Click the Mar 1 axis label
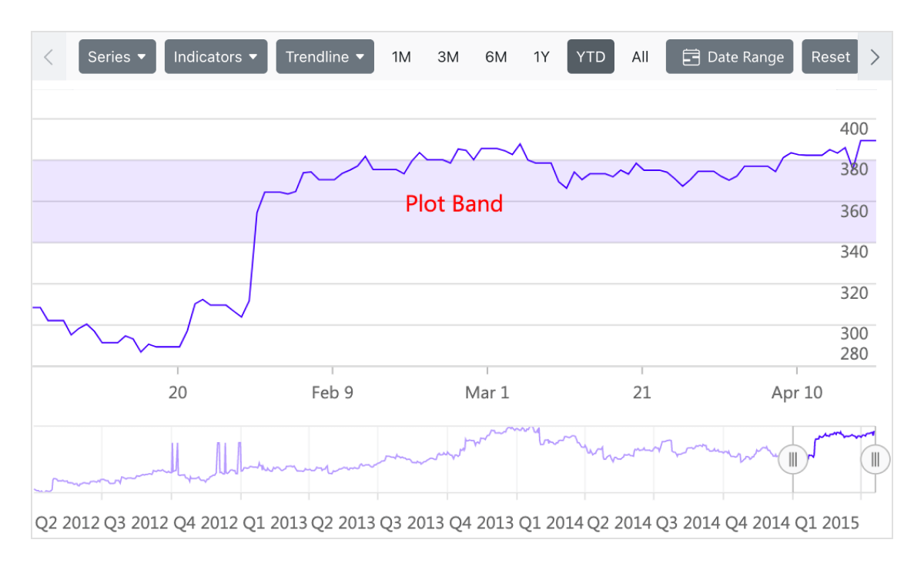The height and width of the screenshot is (570, 924). (487, 393)
